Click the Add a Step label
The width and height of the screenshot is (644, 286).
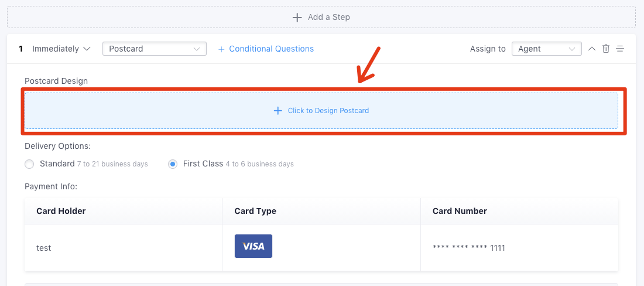coord(329,17)
